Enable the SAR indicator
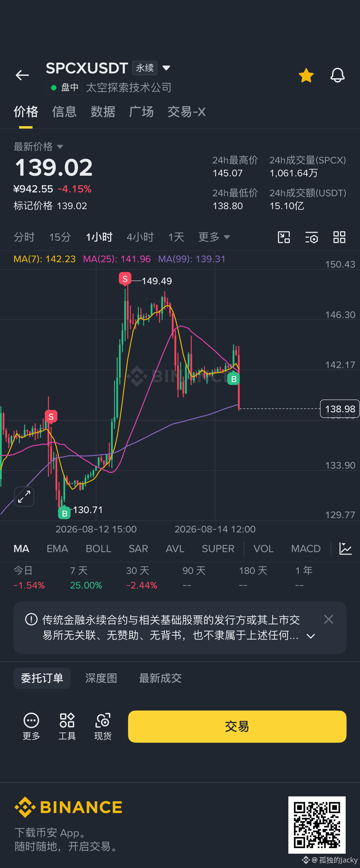 [x=138, y=549]
